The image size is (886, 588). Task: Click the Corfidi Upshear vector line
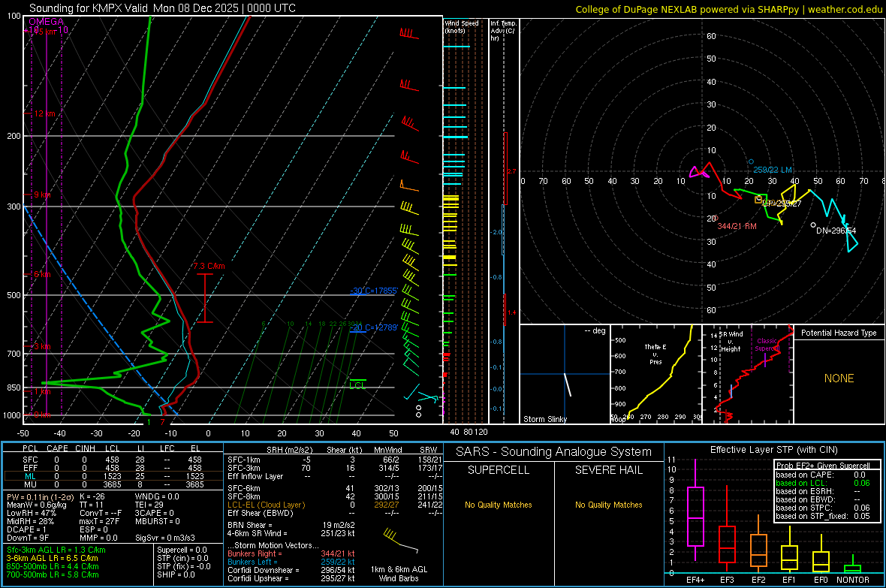pos(291,578)
